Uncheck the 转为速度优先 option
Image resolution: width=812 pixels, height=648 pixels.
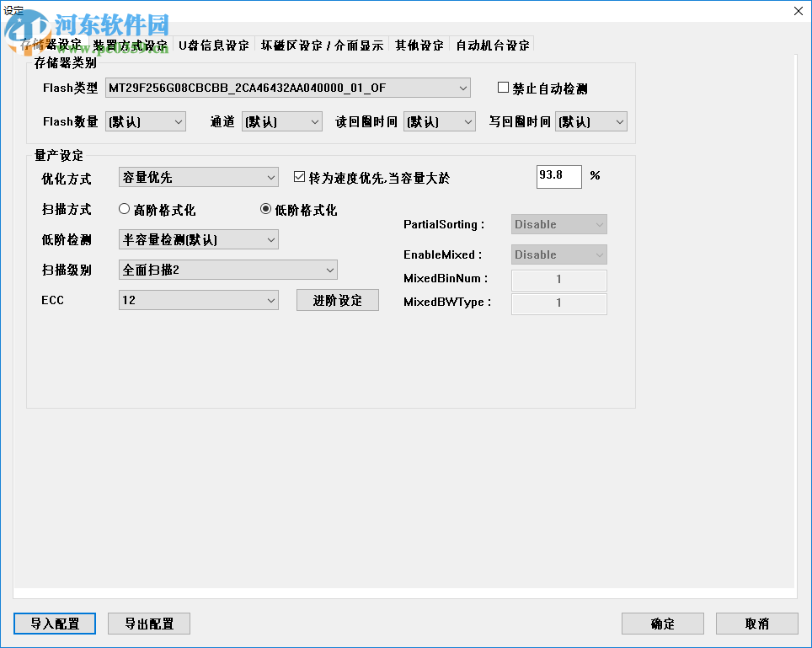[x=300, y=175]
